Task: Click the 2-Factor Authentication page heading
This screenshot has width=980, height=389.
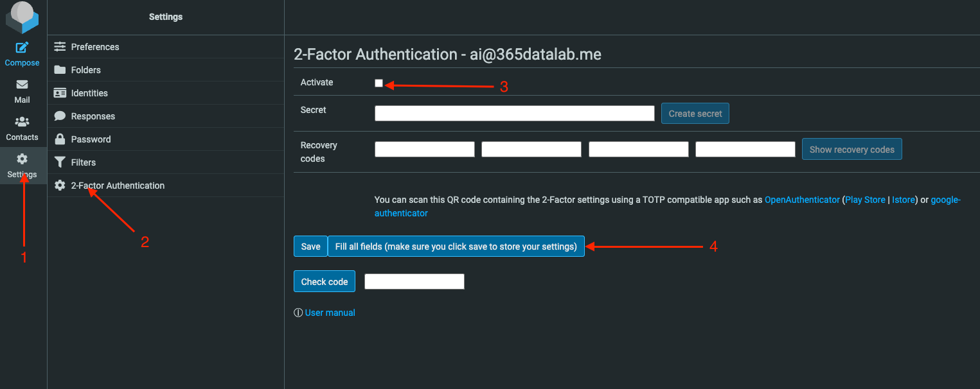Action: click(447, 54)
